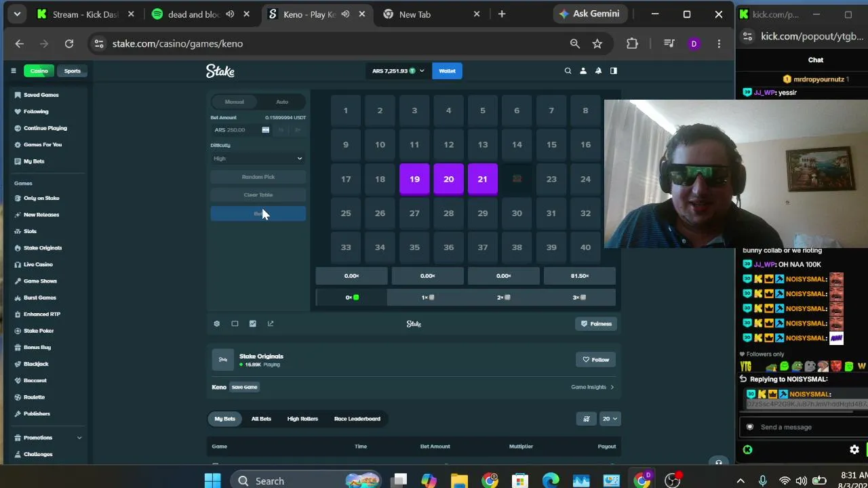This screenshot has height=488, width=868.
Task: Open Saved Games in the sidebar
Action: 41,95
